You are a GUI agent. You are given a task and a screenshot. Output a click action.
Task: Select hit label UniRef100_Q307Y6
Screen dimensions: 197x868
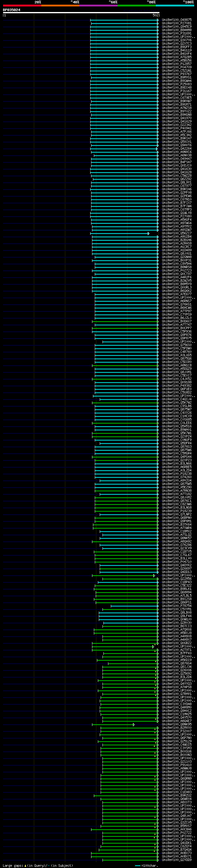177,40
